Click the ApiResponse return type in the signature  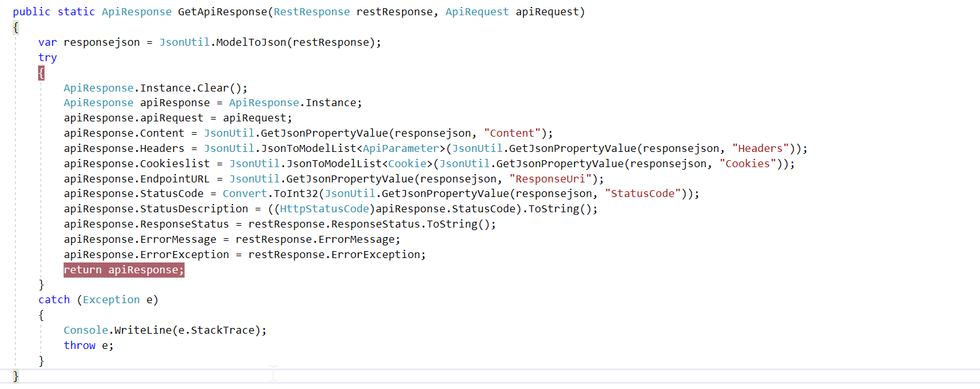click(137, 11)
